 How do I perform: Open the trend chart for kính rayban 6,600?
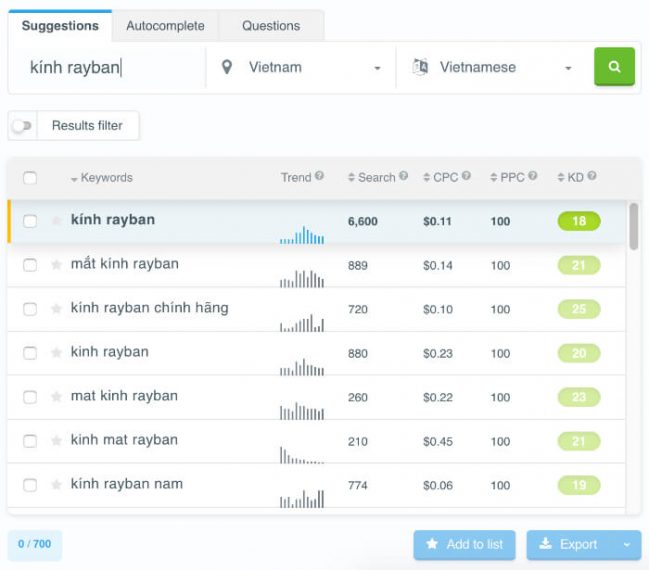(302, 235)
